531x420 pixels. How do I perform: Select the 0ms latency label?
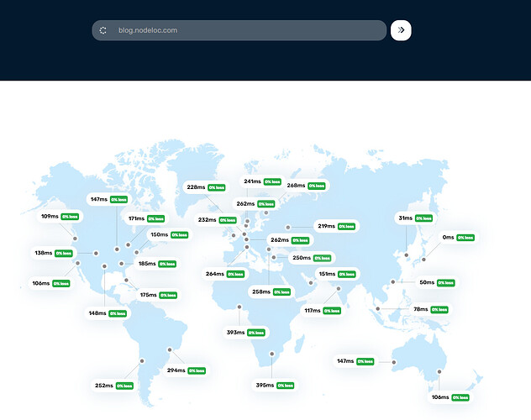[448, 237]
